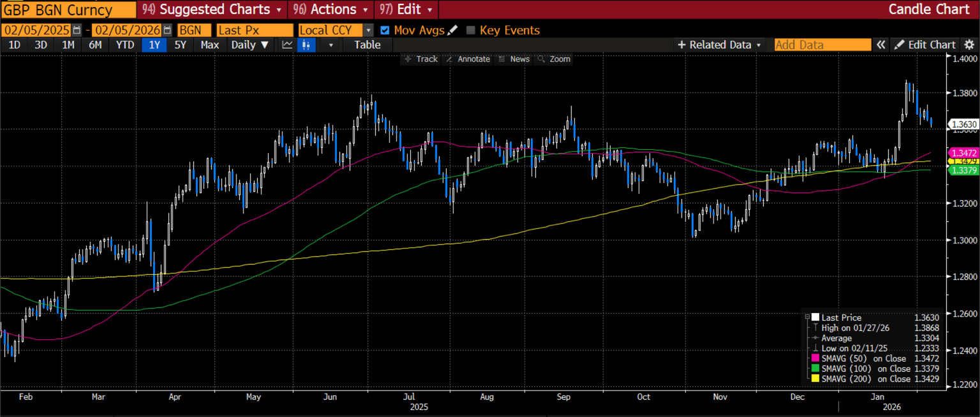
Task: Click the 1.3379 green axis label
Action: coord(965,170)
